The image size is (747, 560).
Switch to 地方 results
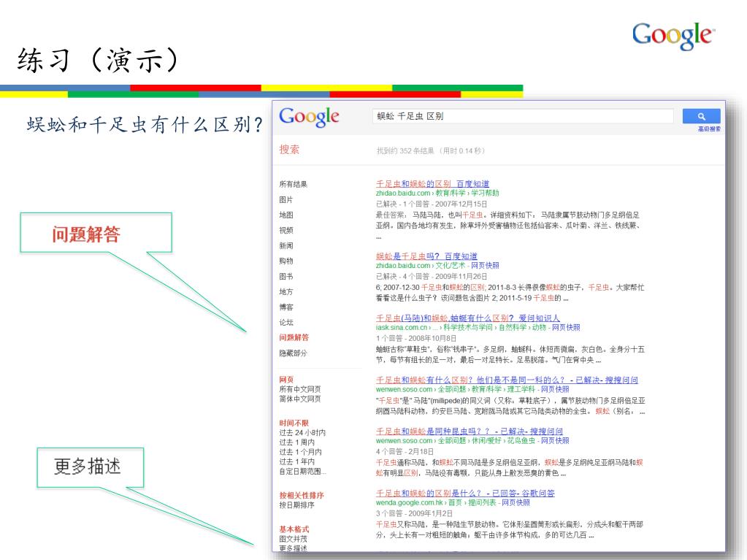click(x=286, y=292)
